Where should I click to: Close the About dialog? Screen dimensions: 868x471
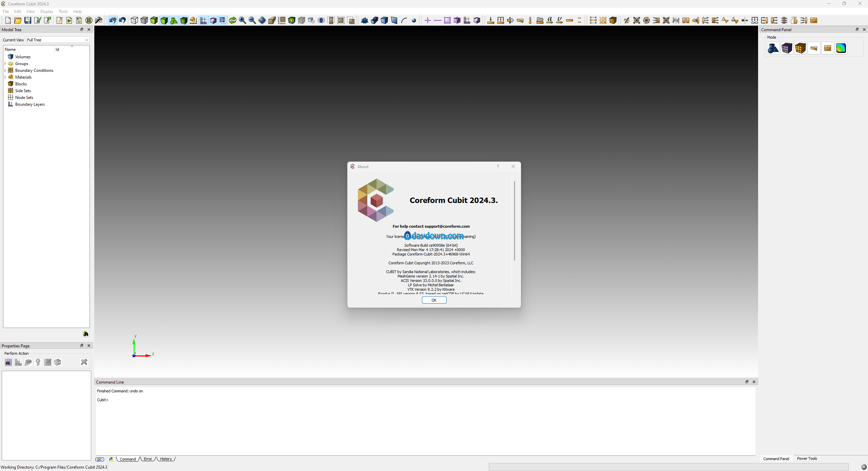[x=513, y=166]
